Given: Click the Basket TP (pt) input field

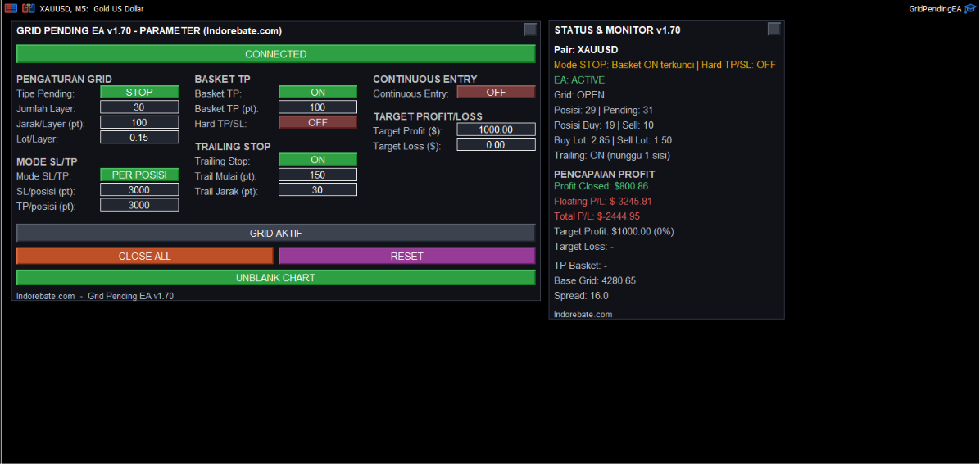Looking at the screenshot, I should pyautogui.click(x=317, y=107).
